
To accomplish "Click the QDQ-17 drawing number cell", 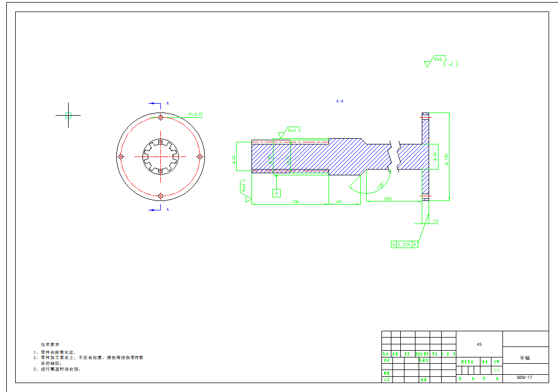I will click(x=524, y=377).
